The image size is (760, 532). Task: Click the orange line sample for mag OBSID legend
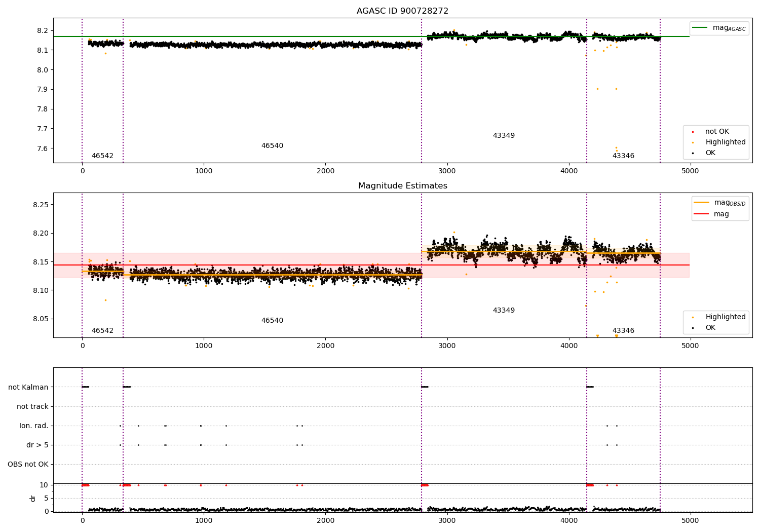coord(702,203)
